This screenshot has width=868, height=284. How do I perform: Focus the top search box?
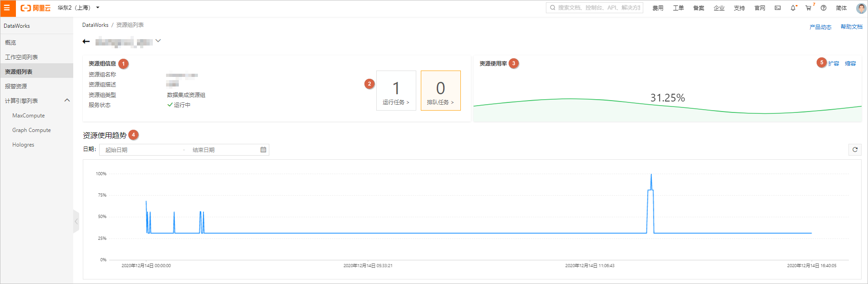tap(594, 8)
